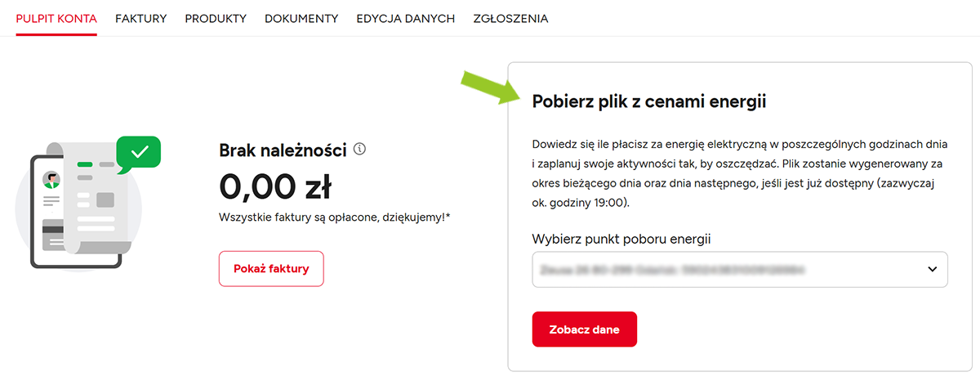
Task: Go to the Produkty tab
Action: click(x=216, y=18)
